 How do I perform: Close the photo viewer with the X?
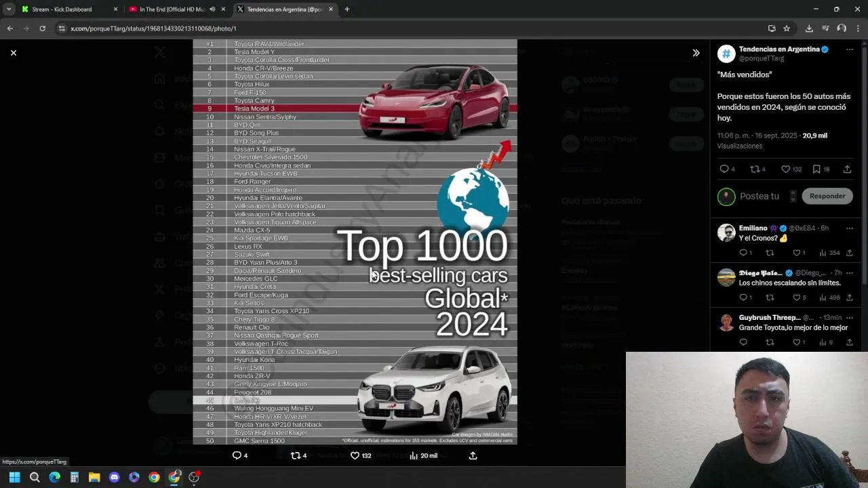(x=13, y=53)
